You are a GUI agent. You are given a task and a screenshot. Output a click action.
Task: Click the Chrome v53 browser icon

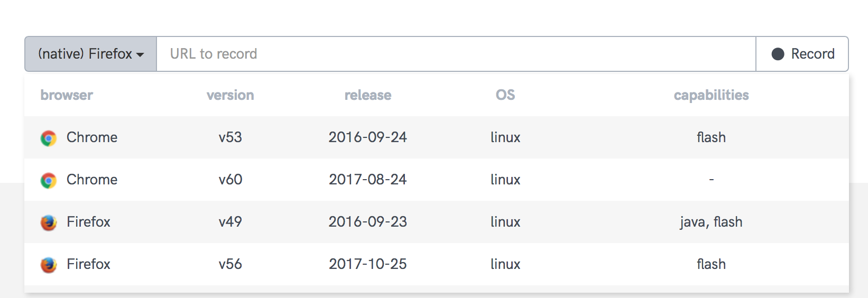[49, 138]
